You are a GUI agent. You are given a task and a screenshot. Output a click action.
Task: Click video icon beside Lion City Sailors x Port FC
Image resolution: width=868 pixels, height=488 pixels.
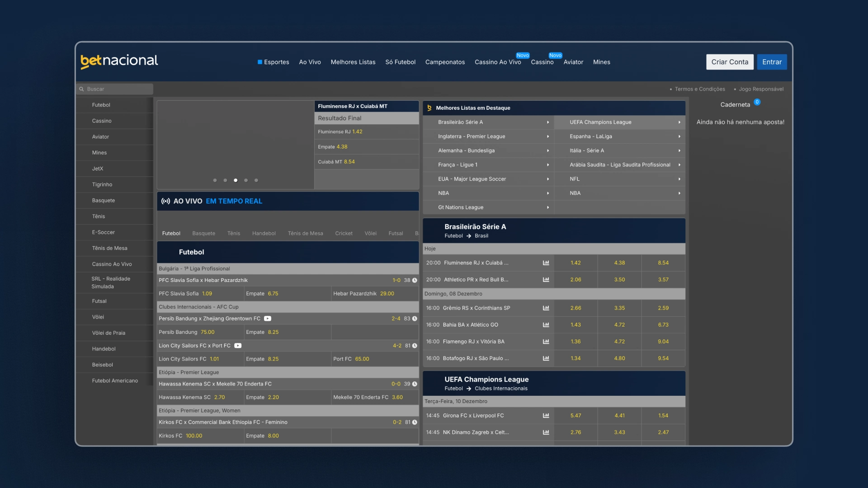coord(238,346)
